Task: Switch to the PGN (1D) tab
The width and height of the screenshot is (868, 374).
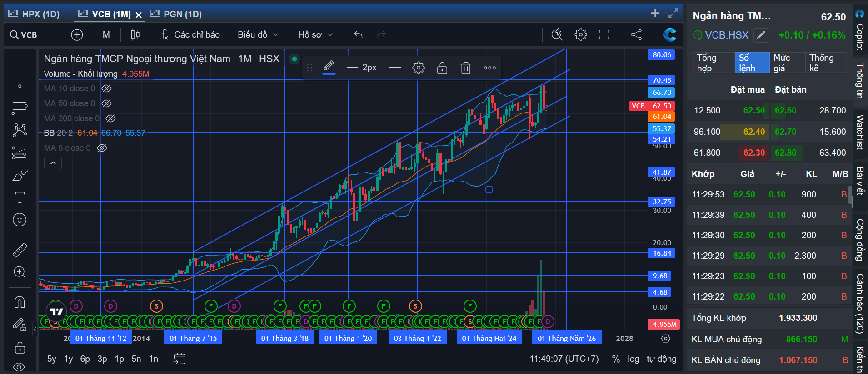Action: pos(176,14)
